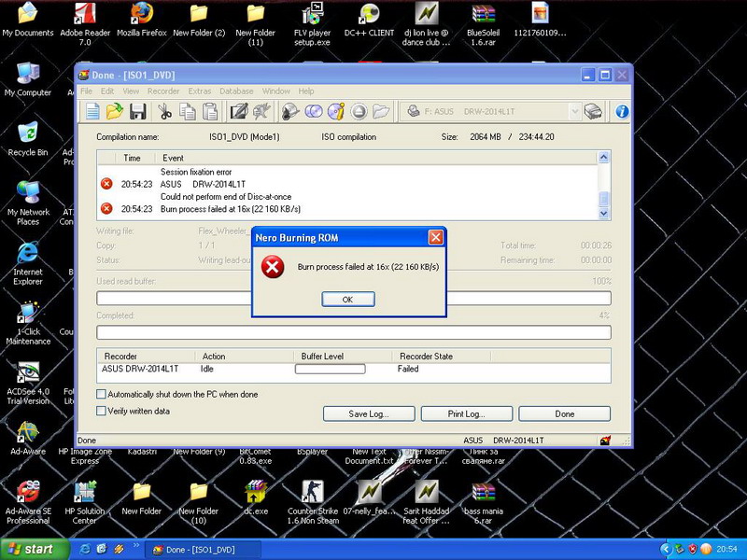The image size is (747, 560).
Task: Open the Recorder menu
Action: tap(162, 91)
